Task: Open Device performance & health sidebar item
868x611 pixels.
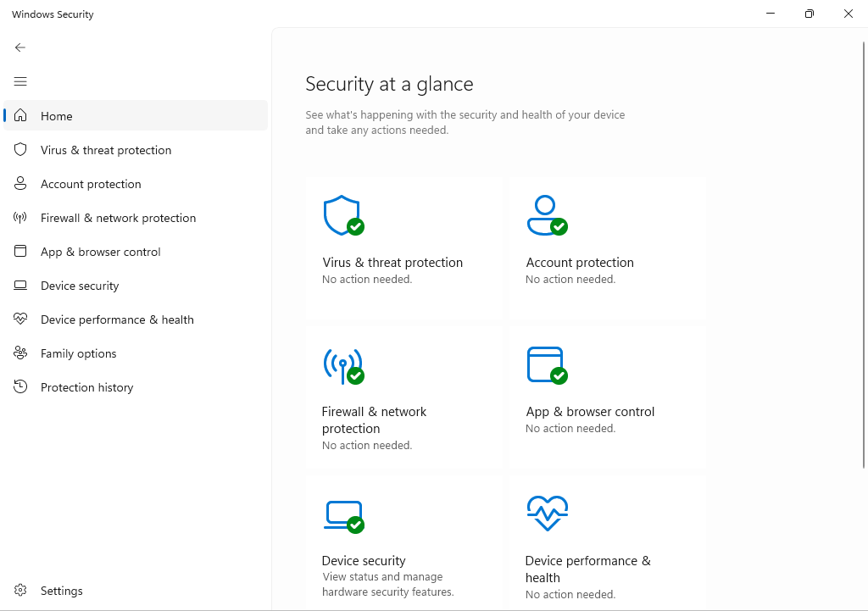Action: click(x=117, y=319)
